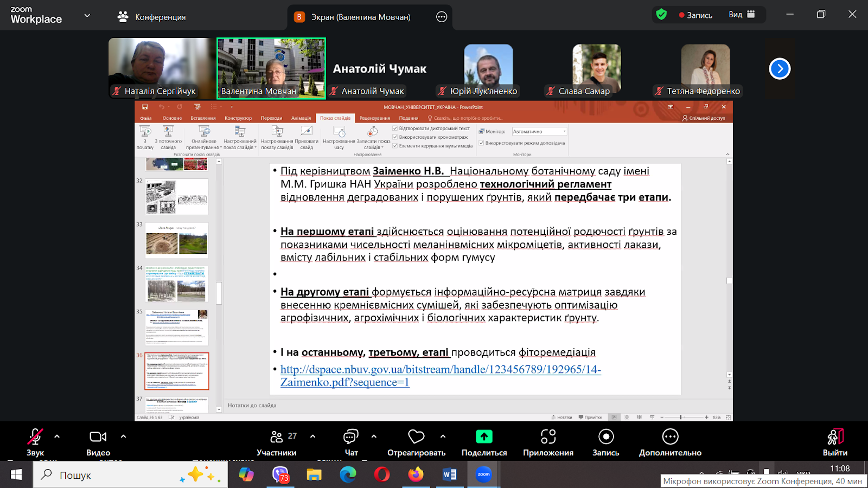
Task: Switch to the Вставлення ribbon tab
Action: pyautogui.click(x=203, y=118)
